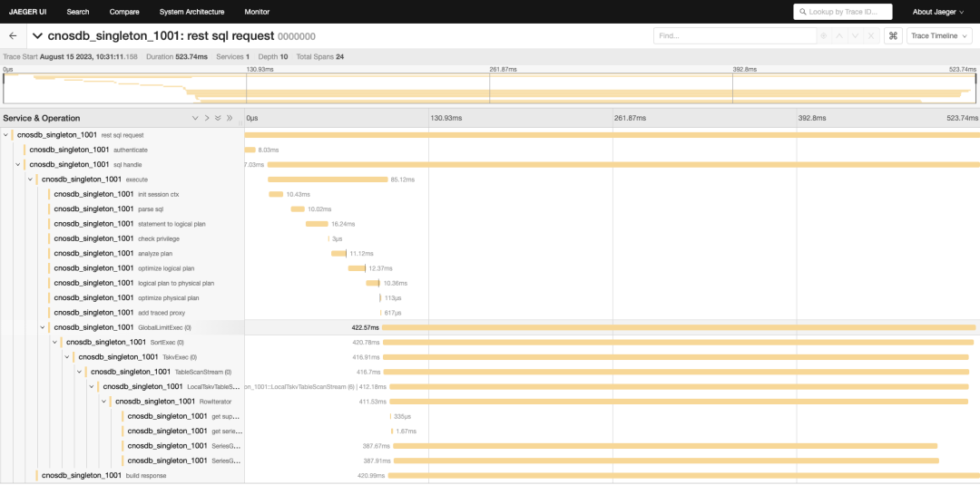980x485 pixels.
Task: Select the build response span bar
Action: point(684,476)
